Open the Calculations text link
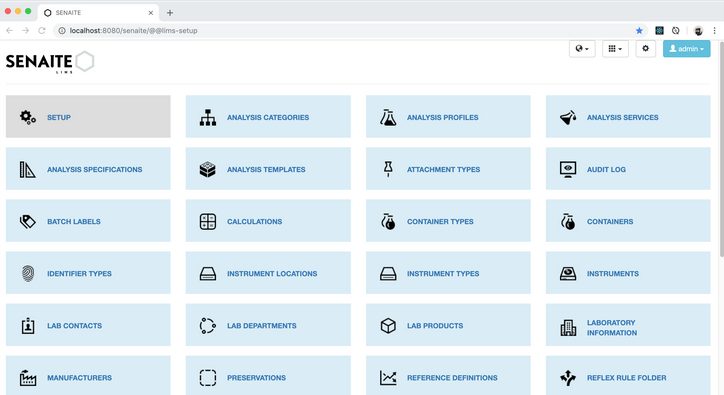This screenshot has width=724, height=395. pos(254,222)
